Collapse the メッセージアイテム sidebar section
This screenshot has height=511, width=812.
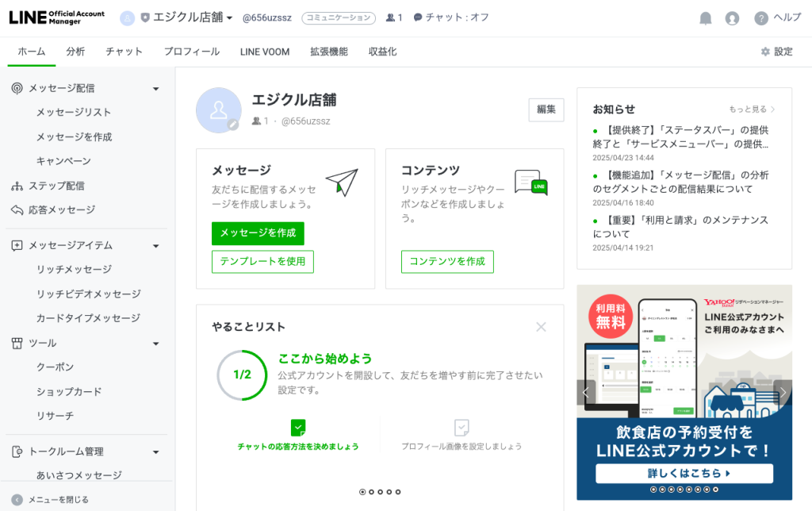pyautogui.click(x=156, y=246)
